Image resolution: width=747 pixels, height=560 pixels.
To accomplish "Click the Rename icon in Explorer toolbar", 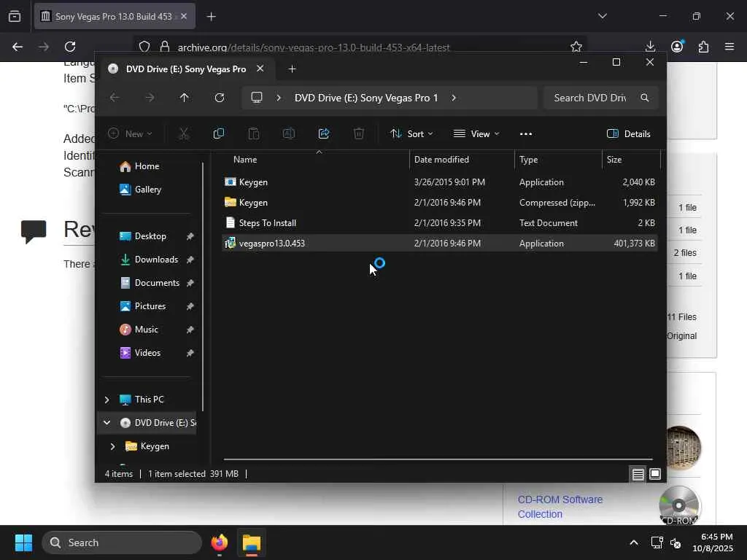I will pyautogui.click(x=289, y=134).
